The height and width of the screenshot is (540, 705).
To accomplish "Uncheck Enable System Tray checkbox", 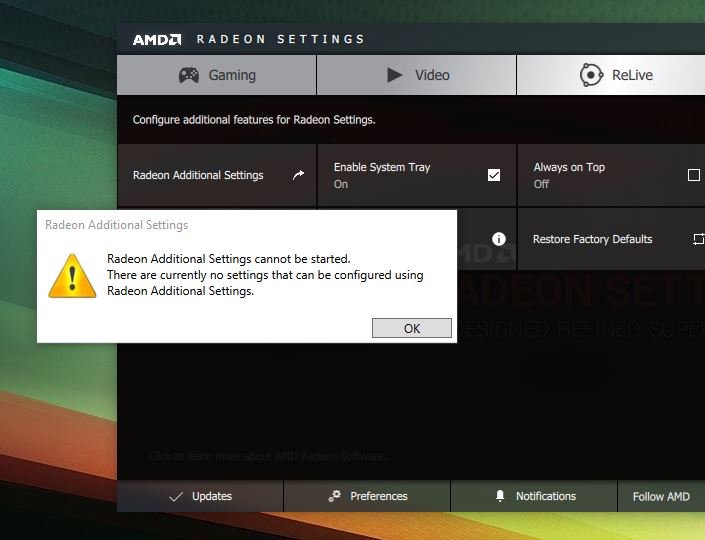I will 494,175.
